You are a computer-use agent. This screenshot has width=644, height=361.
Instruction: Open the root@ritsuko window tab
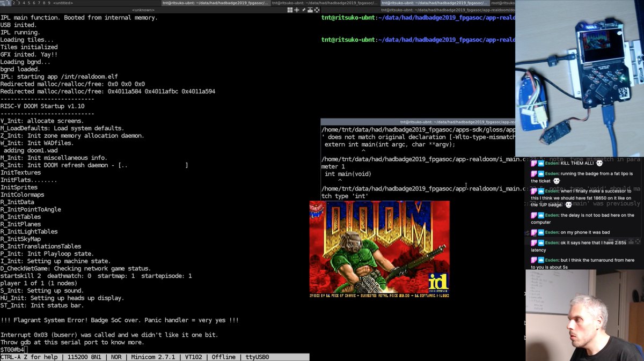(503, 3)
